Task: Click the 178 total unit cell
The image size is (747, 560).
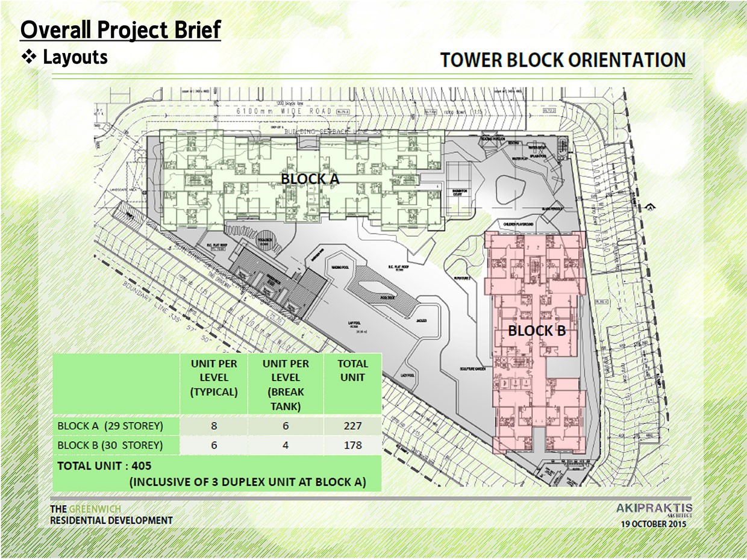Action: [x=352, y=446]
